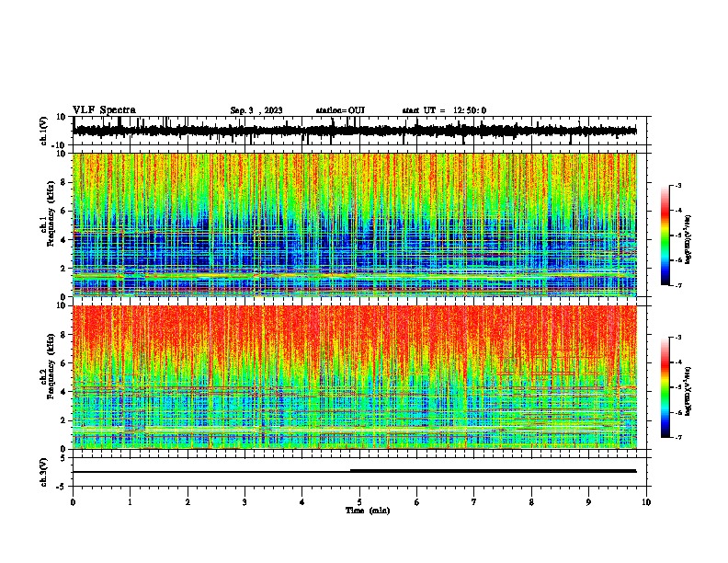
Task: Click time axis tick label 9
Action: point(588,502)
